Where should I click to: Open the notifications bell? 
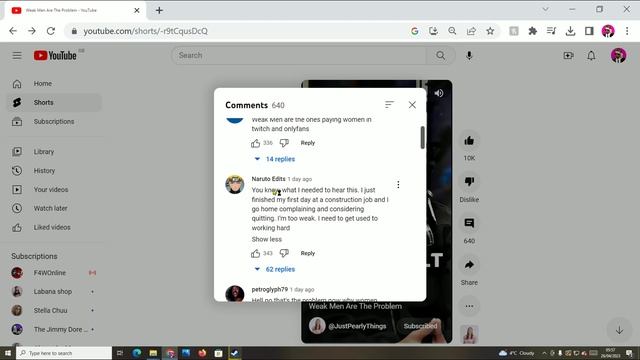pyautogui.click(x=591, y=55)
